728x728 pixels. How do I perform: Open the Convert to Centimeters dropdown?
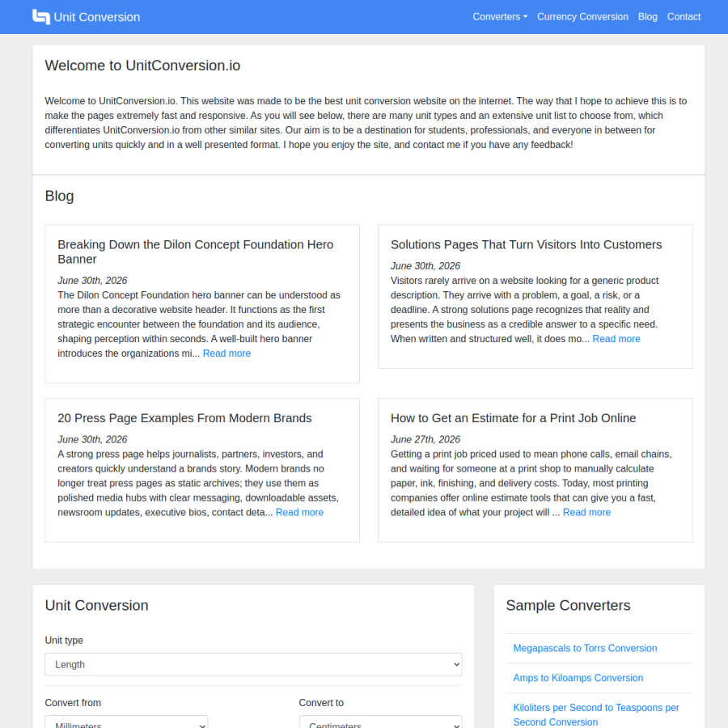point(380,722)
